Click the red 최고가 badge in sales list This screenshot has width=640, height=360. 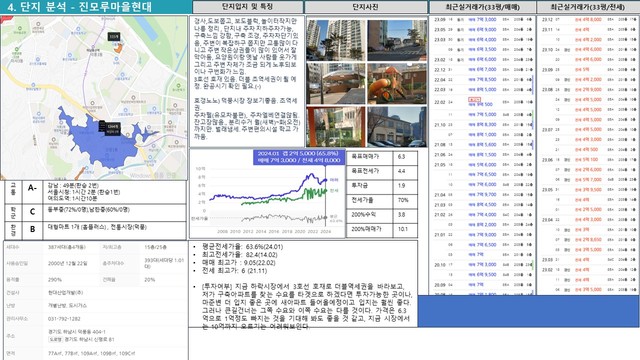(474, 99)
